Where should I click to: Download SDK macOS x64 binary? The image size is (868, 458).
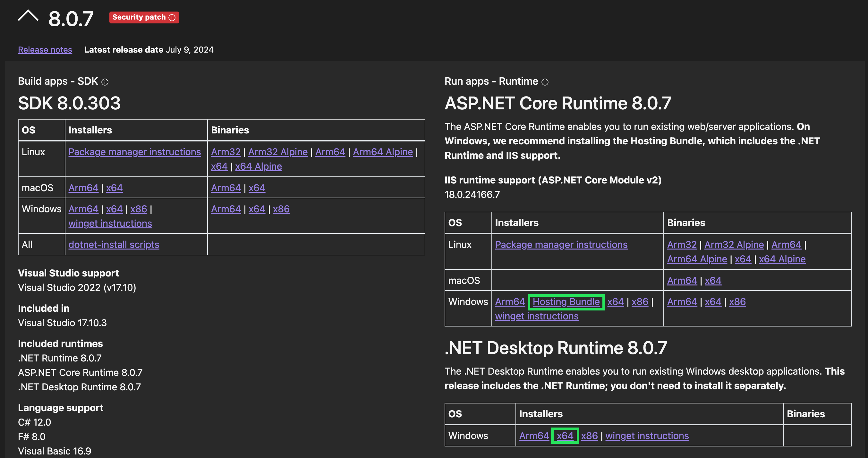point(257,188)
